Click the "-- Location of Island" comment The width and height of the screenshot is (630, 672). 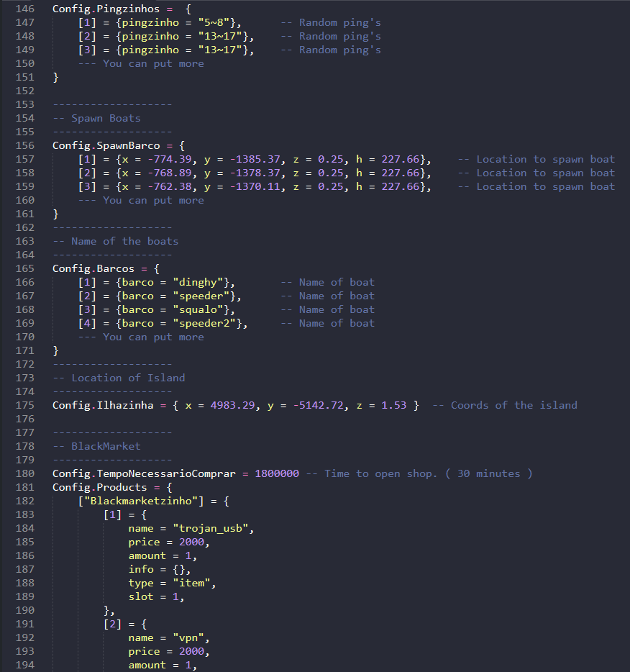point(119,378)
